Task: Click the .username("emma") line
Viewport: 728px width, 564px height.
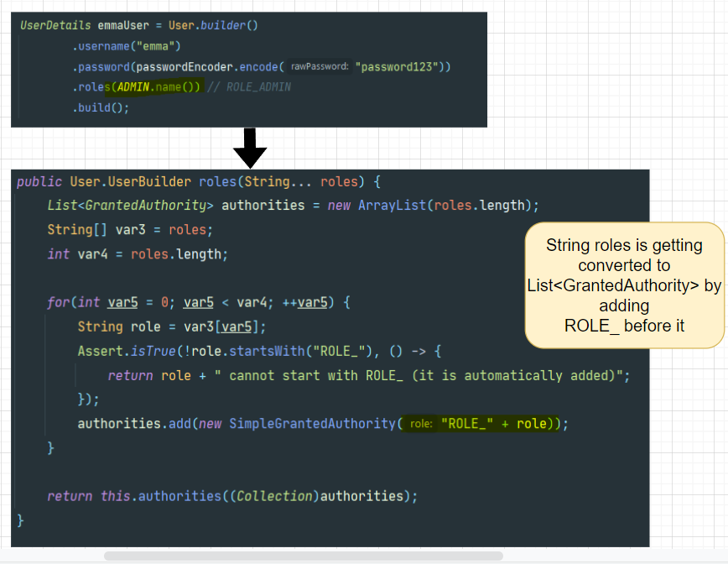Action: click(126, 46)
